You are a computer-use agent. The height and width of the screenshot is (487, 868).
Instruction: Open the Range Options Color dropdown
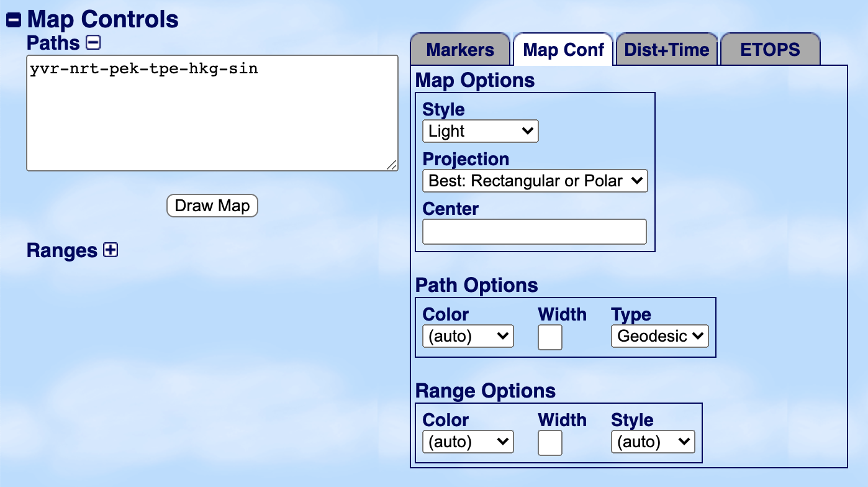point(468,442)
